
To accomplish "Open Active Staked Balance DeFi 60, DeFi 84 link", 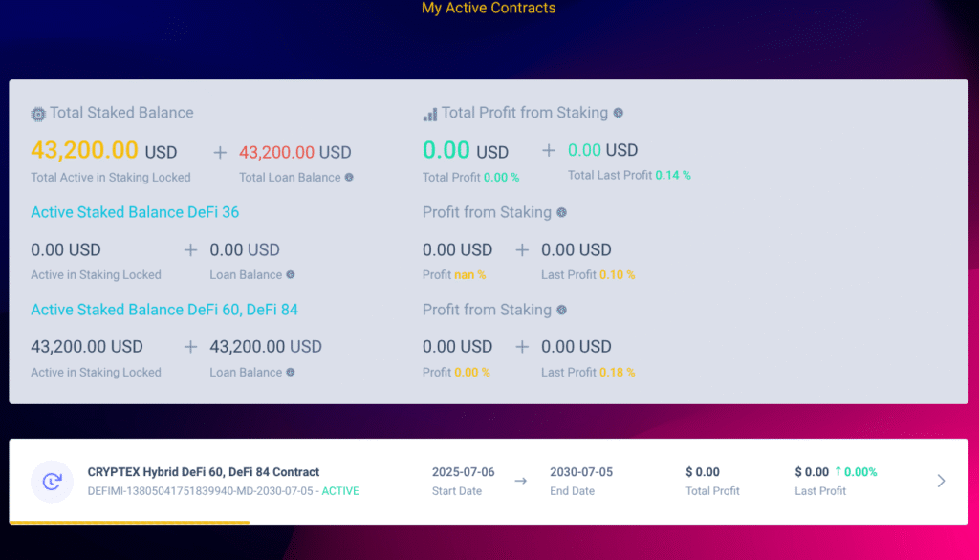I will click(x=164, y=310).
